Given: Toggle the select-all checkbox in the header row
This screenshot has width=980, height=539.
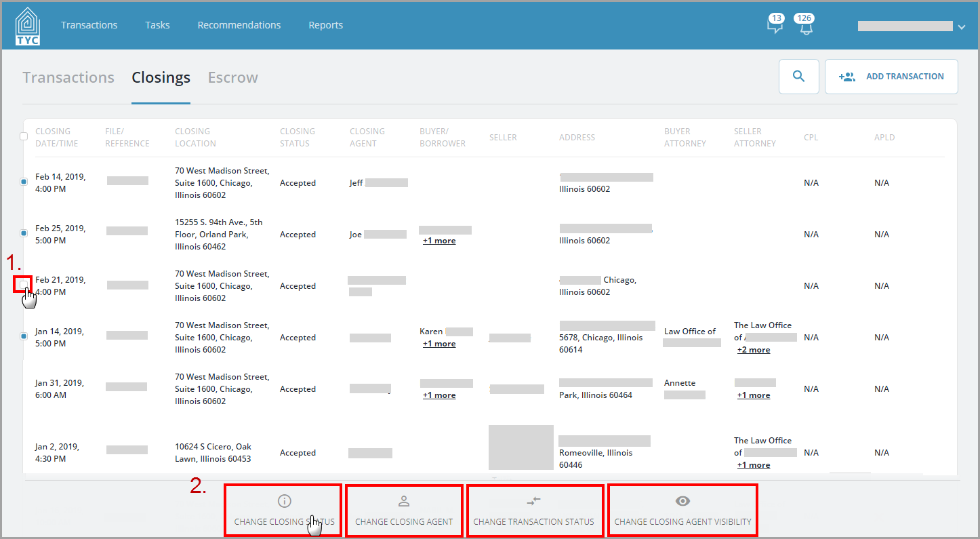Looking at the screenshot, I should pyautogui.click(x=23, y=136).
